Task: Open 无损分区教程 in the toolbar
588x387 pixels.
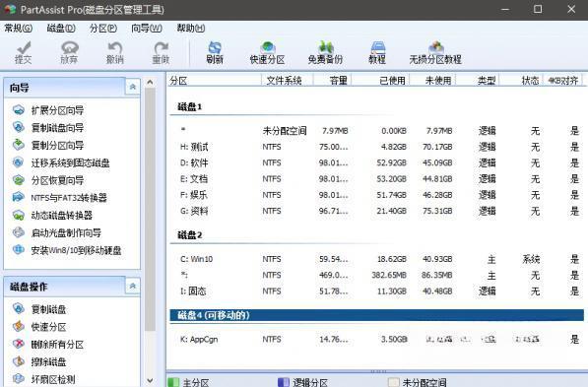Action: [x=435, y=52]
